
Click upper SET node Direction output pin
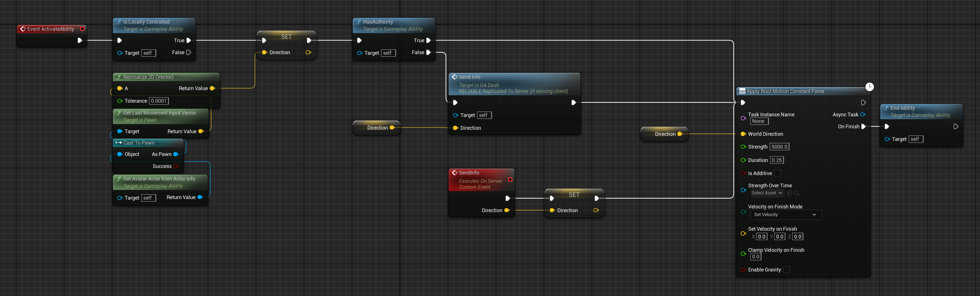[x=308, y=52]
